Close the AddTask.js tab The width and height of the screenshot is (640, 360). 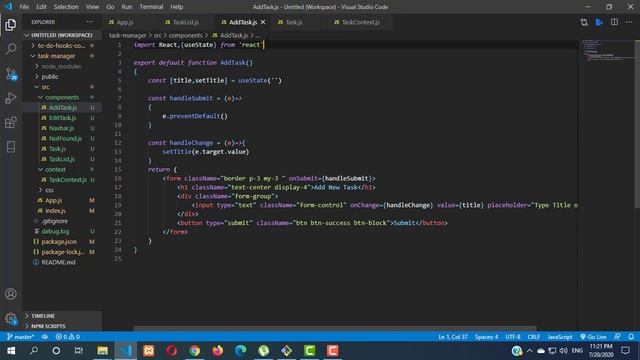coord(263,22)
